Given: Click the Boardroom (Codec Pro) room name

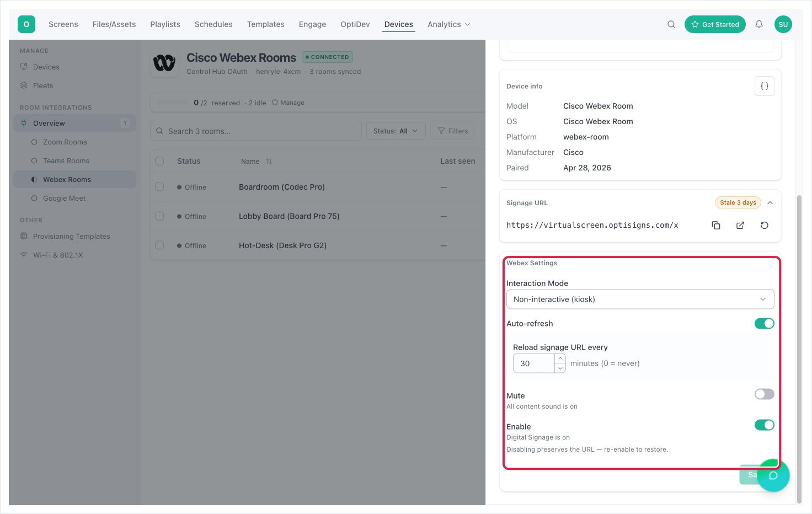Looking at the screenshot, I should coord(282,187).
